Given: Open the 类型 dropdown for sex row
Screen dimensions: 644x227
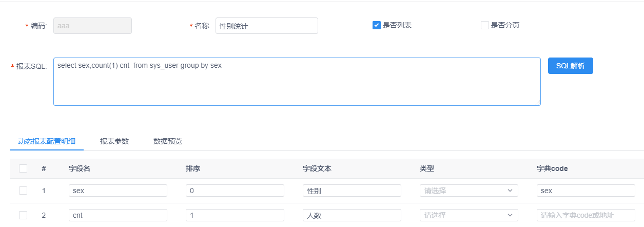Looking at the screenshot, I should click(x=469, y=191).
